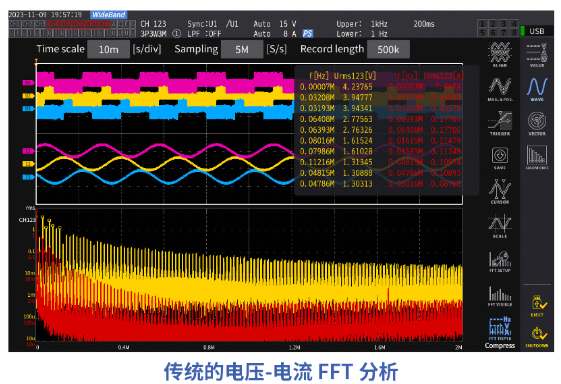
Task: Click the PS range indicator badge
Action: (x=307, y=34)
